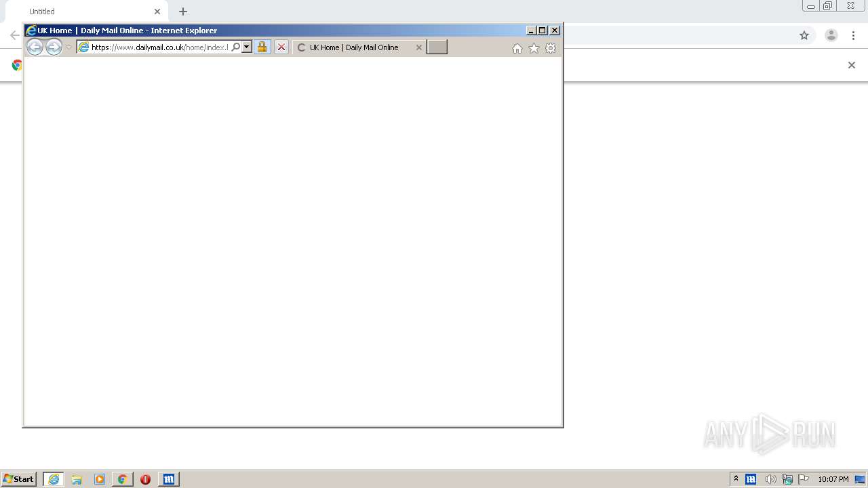
Task: Go back in Internet Explorer
Action: [35, 47]
